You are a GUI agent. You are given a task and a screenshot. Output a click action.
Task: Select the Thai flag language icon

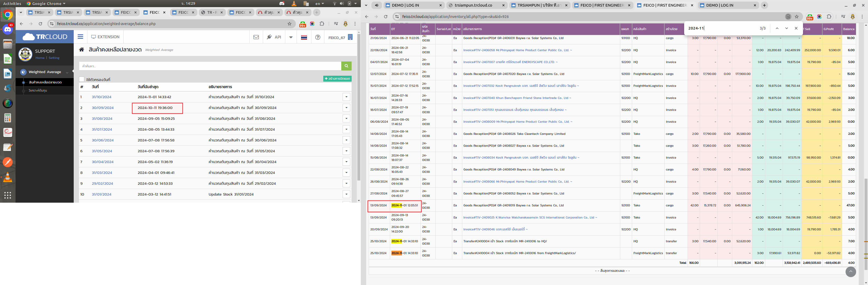click(x=304, y=37)
